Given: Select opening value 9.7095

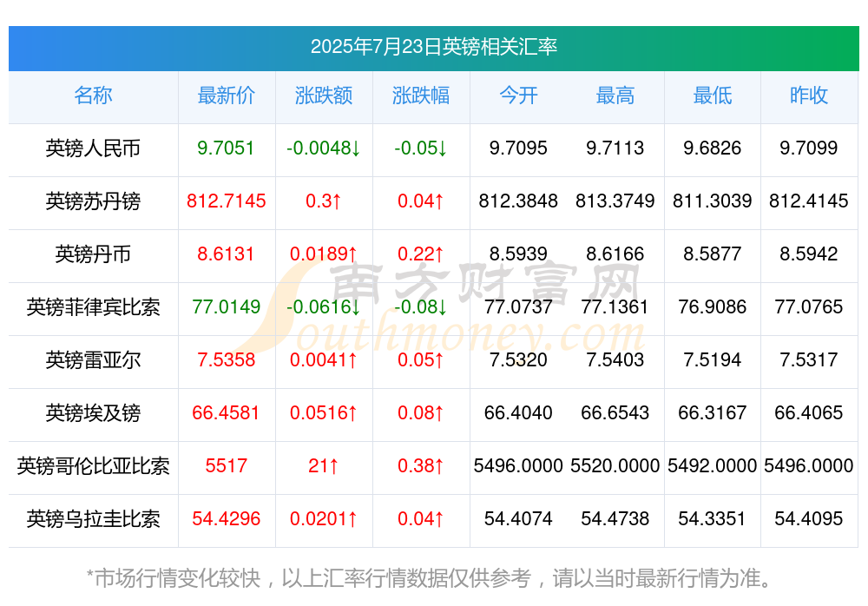Looking at the screenshot, I should point(518,148).
